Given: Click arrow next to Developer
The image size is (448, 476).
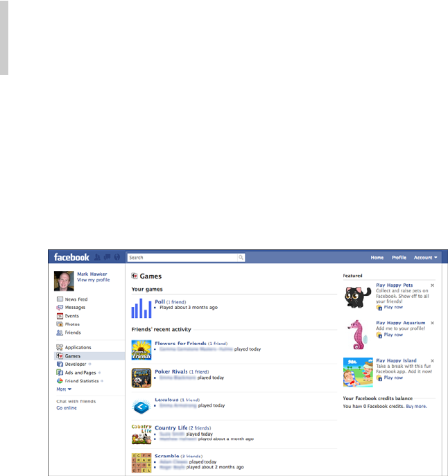Looking at the screenshot, I should click(x=89, y=364).
